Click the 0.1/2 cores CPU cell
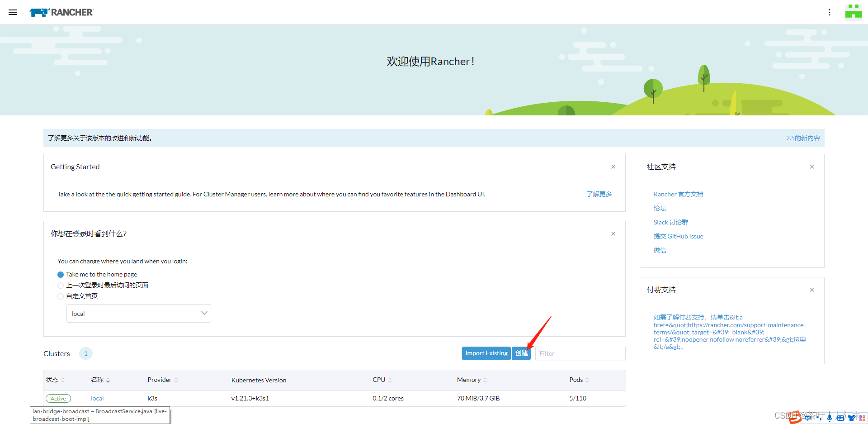Viewport: 868px width, 424px height. point(388,399)
